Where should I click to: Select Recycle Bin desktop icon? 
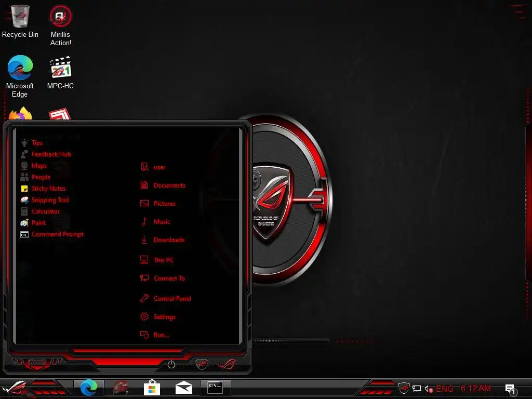tap(20, 21)
